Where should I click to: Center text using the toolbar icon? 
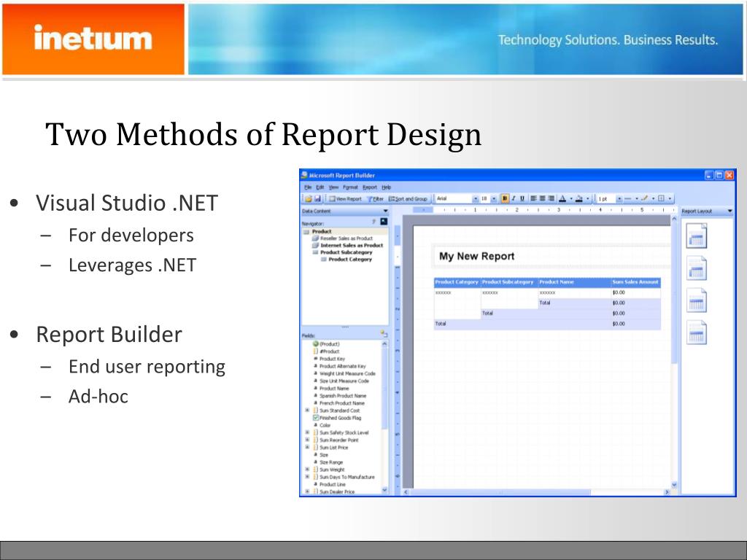542,198
